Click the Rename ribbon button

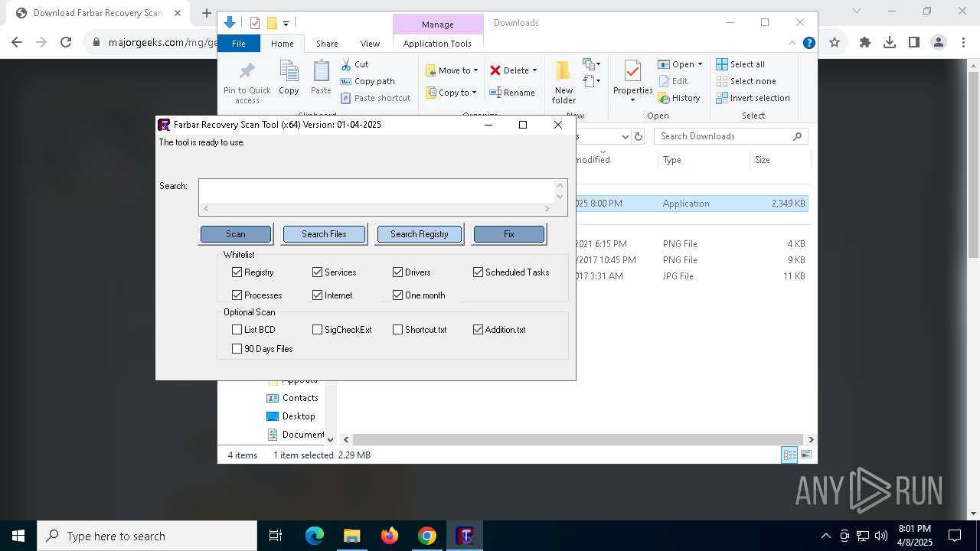tap(512, 93)
